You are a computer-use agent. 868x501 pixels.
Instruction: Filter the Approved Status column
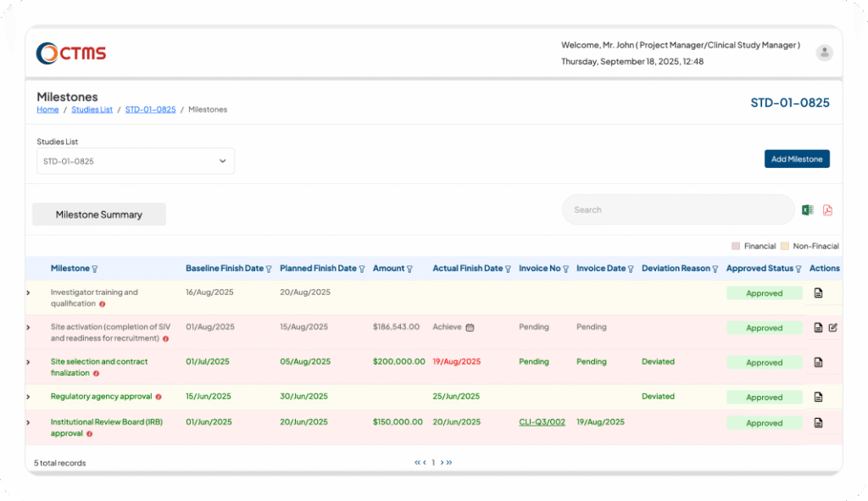pos(798,269)
